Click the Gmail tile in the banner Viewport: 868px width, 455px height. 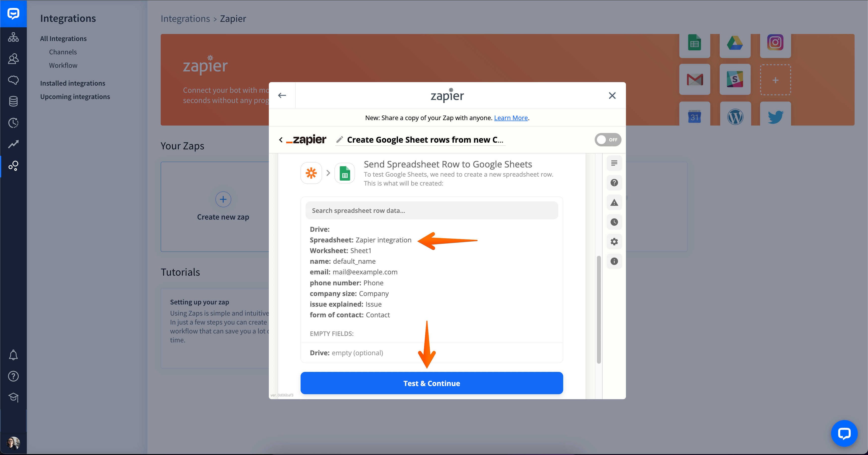click(x=694, y=80)
